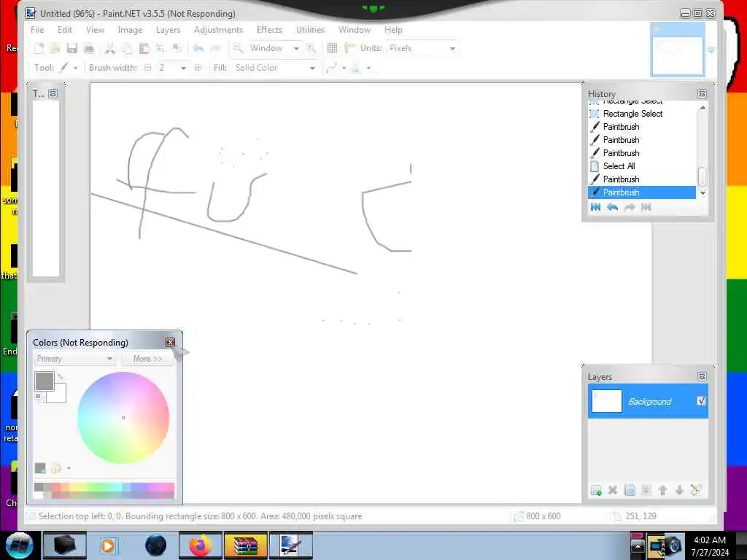Click the History panel redo icon

630,206
